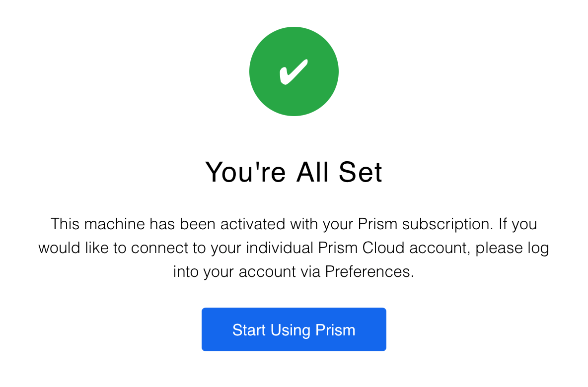This screenshot has width=588, height=387.
Task: Select the You're All Set heading
Action: (294, 172)
